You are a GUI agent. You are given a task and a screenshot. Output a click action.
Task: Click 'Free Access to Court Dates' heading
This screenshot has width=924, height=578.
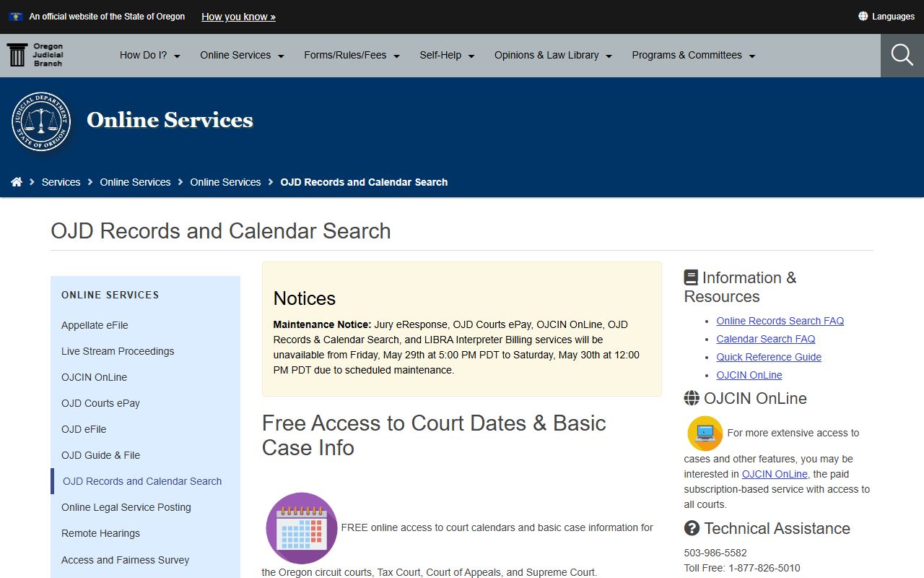434,435
